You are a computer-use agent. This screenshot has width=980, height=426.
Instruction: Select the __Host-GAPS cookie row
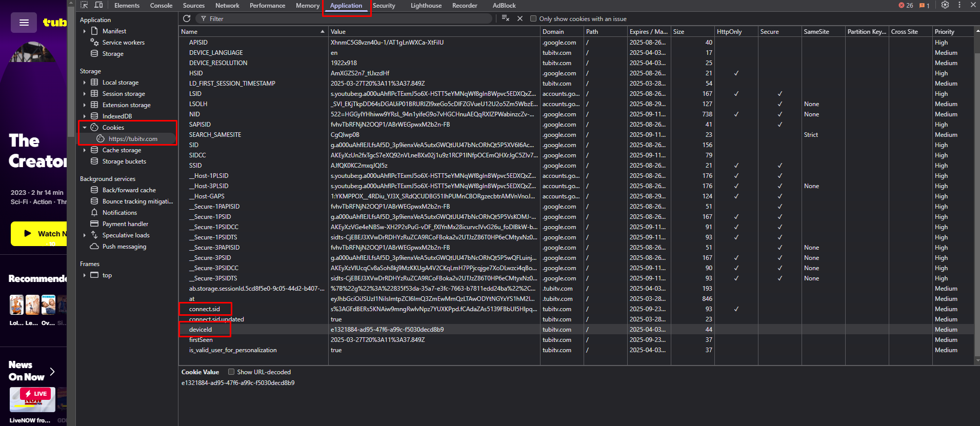tap(576, 196)
